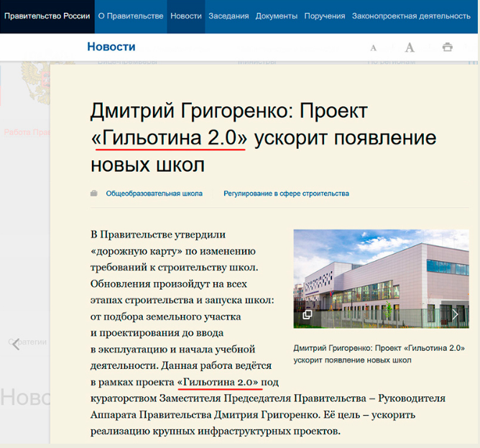
Task: Click the Russian coat of arms emblem
Action: [x=35, y=83]
